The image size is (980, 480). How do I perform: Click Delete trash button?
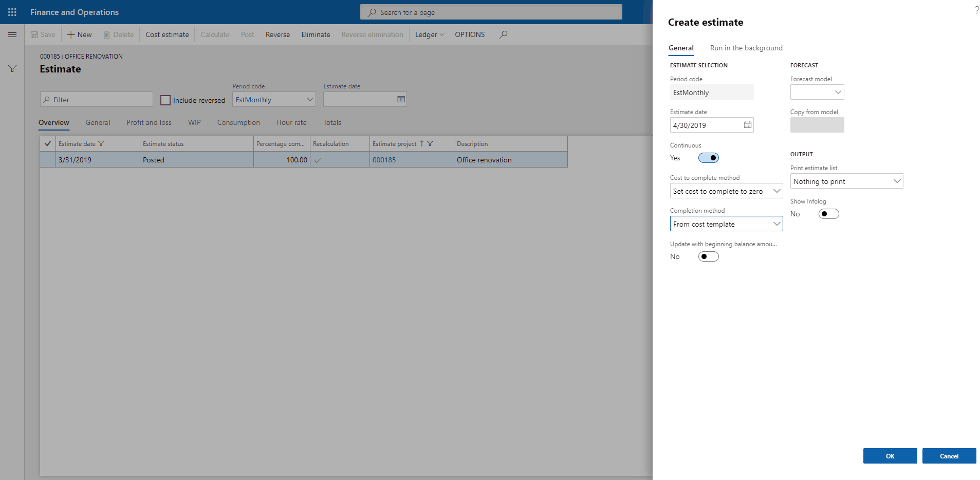coord(119,34)
